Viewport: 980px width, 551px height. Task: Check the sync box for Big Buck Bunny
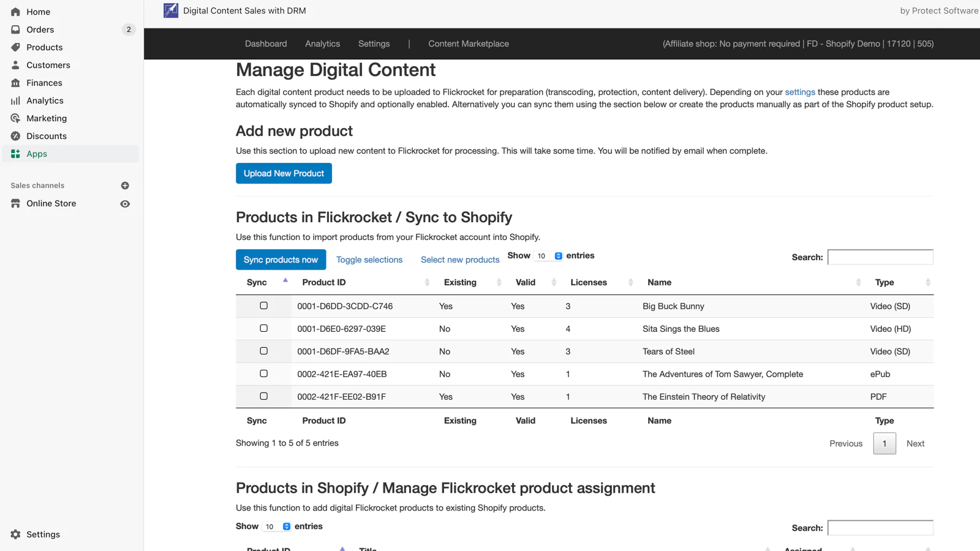point(264,305)
